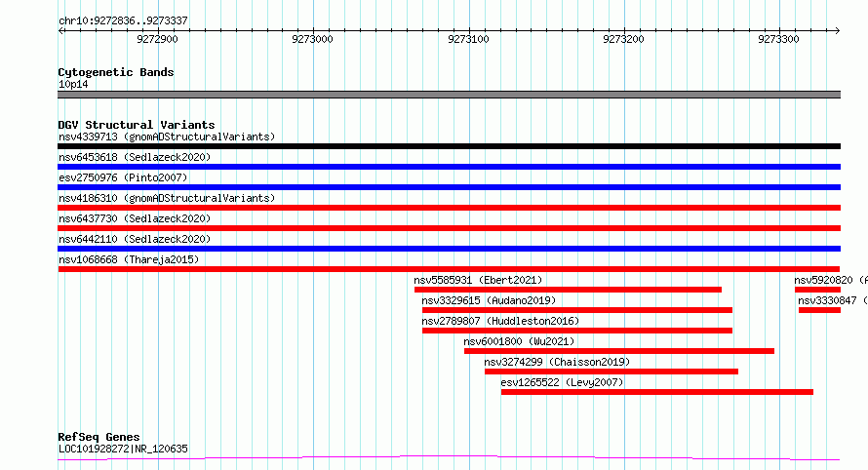Select the Cytogenetic Bands track title
Image resolution: width=868 pixels, height=470 pixels.
pyautogui.click(x=116, y=72)
